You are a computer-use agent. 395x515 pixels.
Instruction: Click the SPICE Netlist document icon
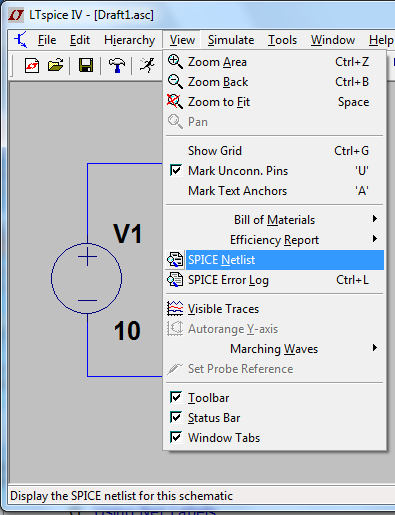[175, 260]
